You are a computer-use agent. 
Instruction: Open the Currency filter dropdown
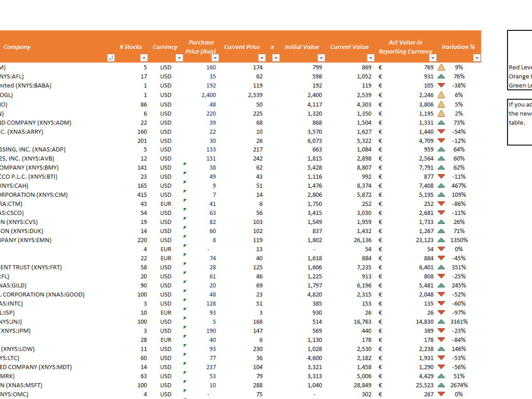tap(179, 58)
